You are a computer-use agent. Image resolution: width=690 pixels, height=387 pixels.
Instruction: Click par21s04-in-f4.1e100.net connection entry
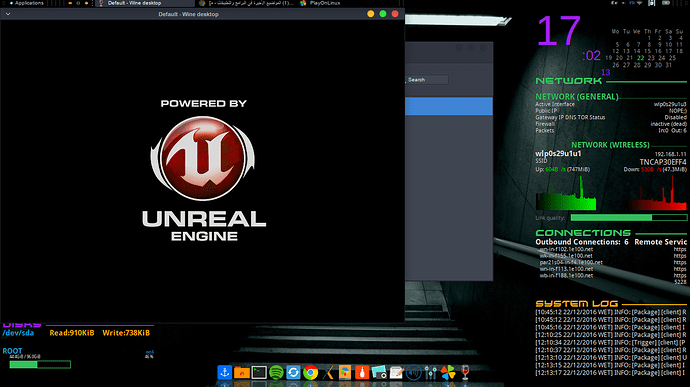click(x=571, y=262)
